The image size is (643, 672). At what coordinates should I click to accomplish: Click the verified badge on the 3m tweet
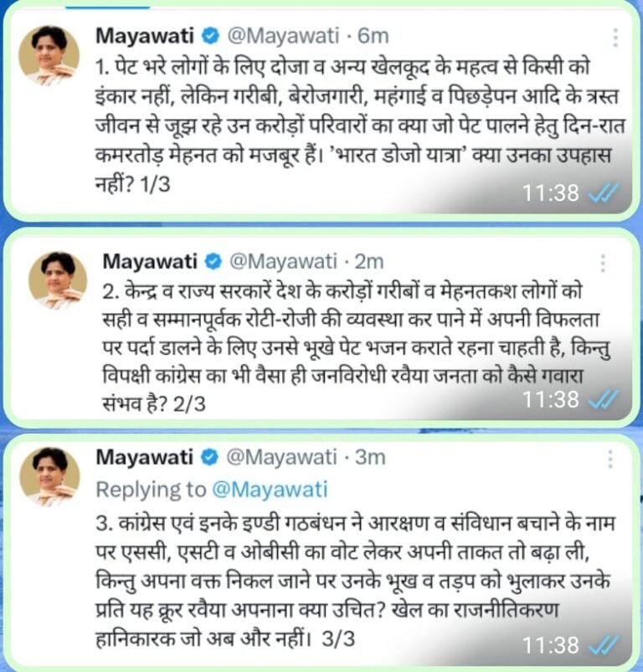[210, 458]
